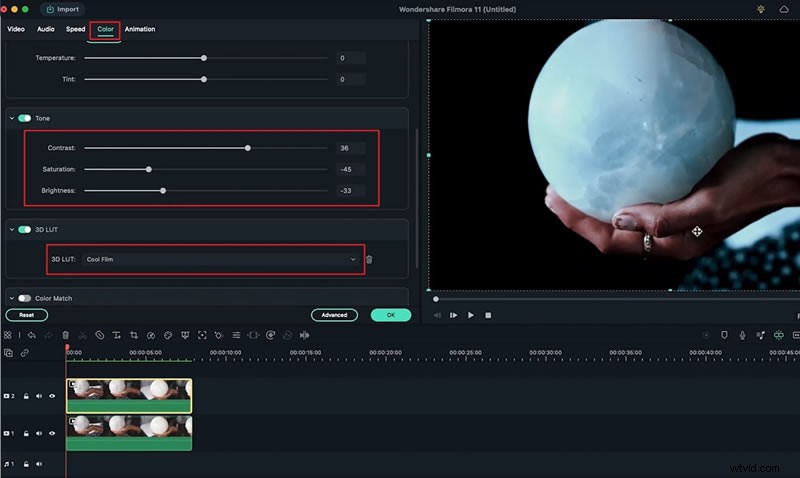Expand the Color Match section chevron
800x478 pixels.
point(12,298)
